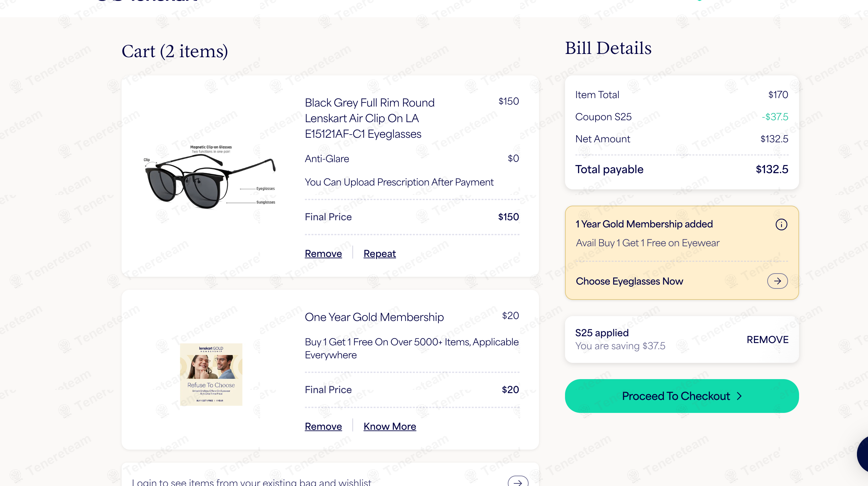Click the 1 Year Gold Membership added banner
The height and width of the screenshot is (486, 868).
click(644, 224)
